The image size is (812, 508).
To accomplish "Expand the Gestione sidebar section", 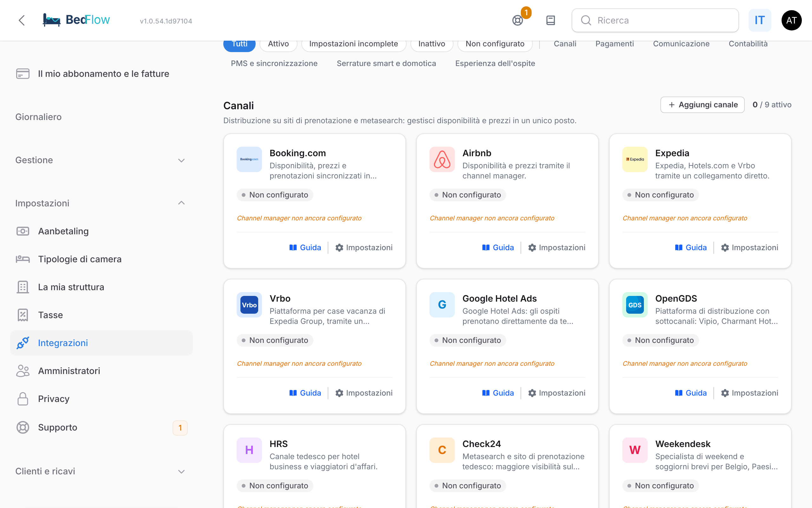I will point(101,160).
